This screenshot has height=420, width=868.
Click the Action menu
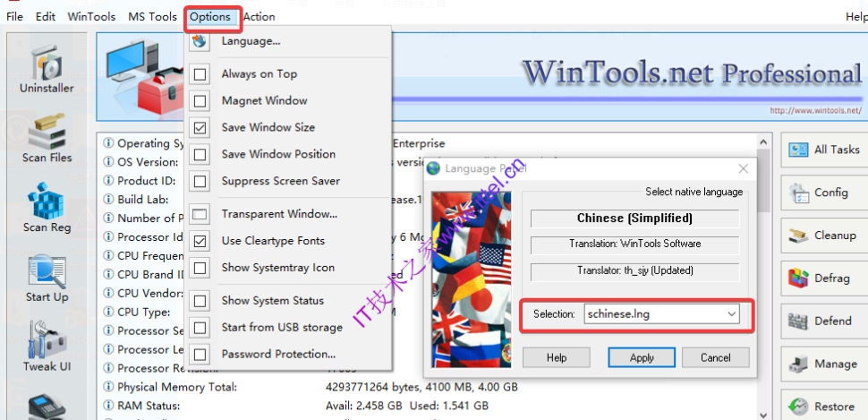coord(259,16)
